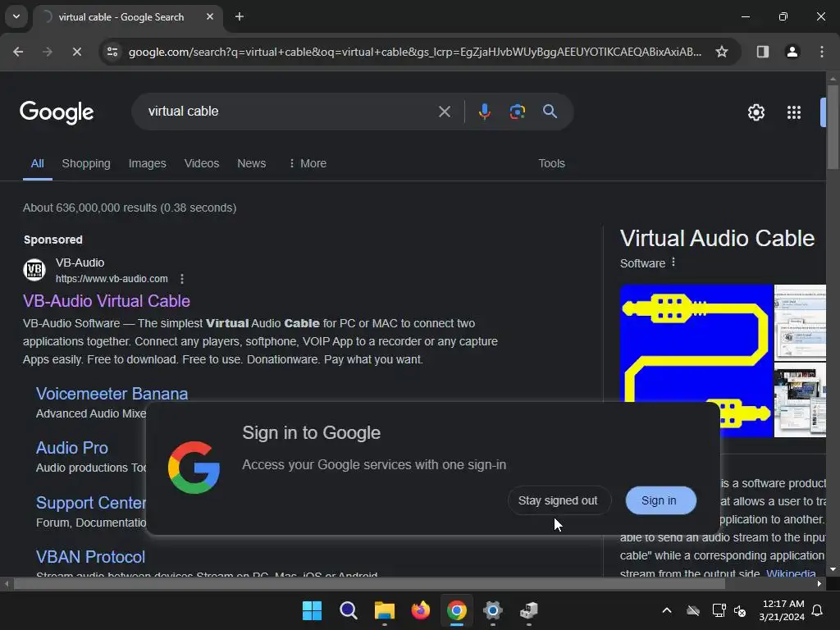840x630 pixels.
Task: Open the tab search dropdown arrow
Action: pos(16,16)
